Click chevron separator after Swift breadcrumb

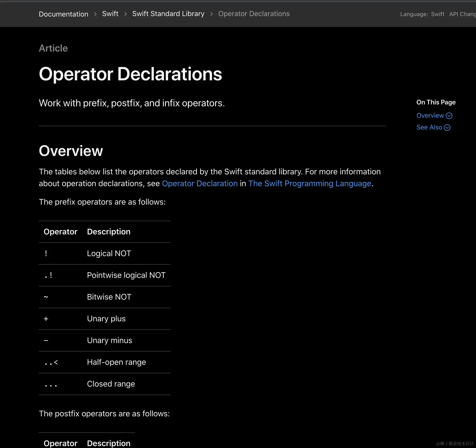point(125,14)
